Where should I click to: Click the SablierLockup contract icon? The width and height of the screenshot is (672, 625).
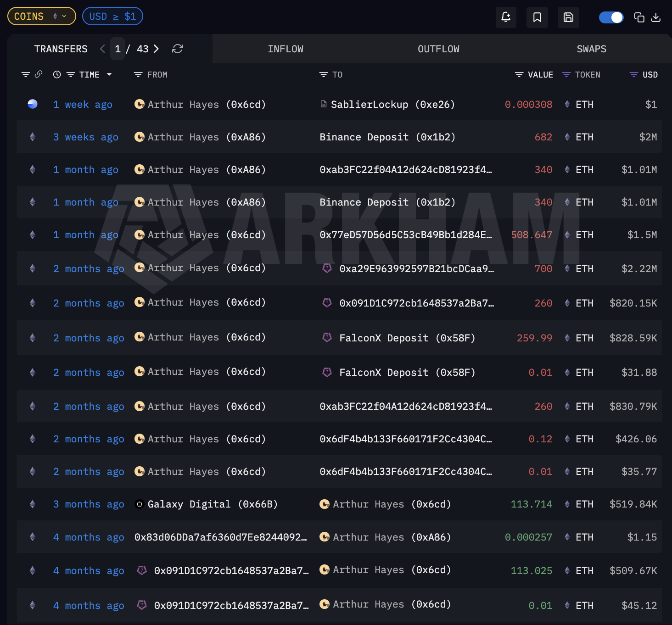coord(324,104)
